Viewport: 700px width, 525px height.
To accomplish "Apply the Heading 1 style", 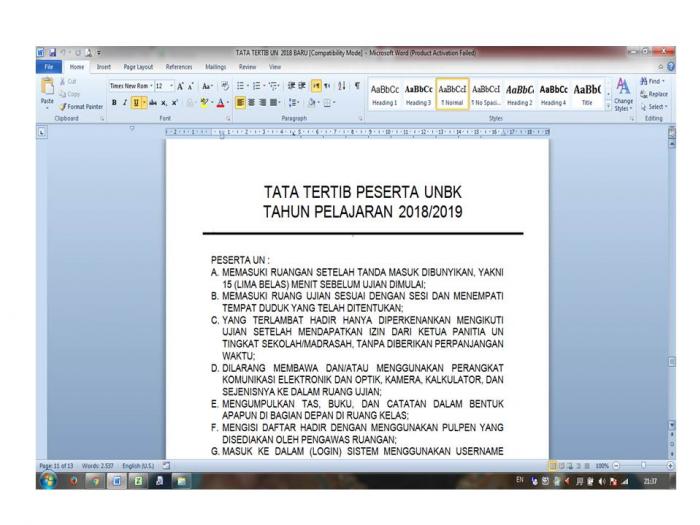I will (x=384, y=95).
